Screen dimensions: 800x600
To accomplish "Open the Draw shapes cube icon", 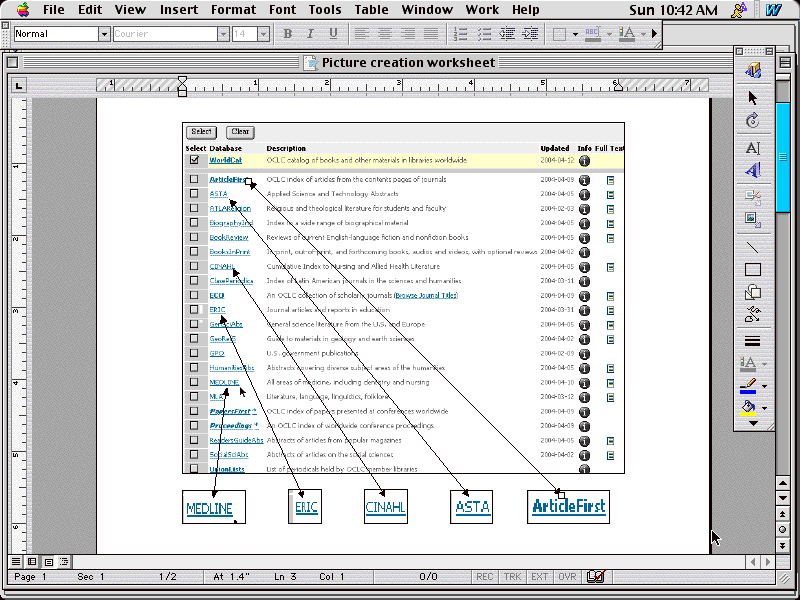I will point(753,70).
